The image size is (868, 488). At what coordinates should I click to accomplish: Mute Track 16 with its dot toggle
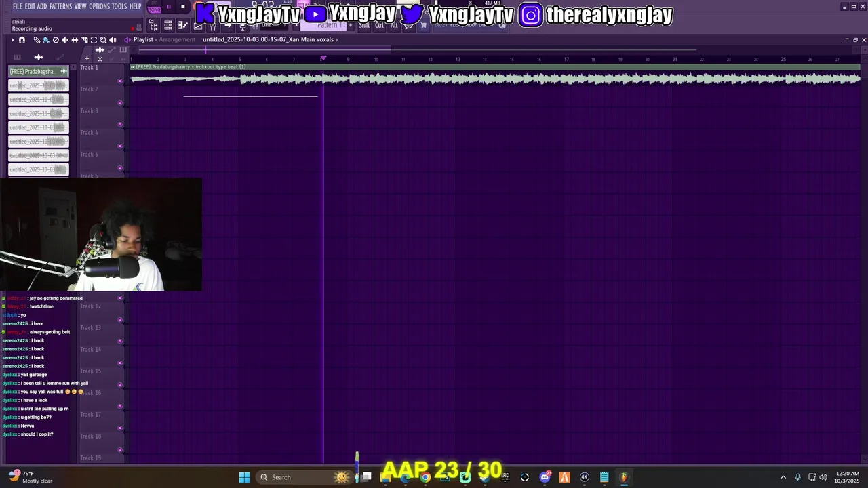pos(120,407)
